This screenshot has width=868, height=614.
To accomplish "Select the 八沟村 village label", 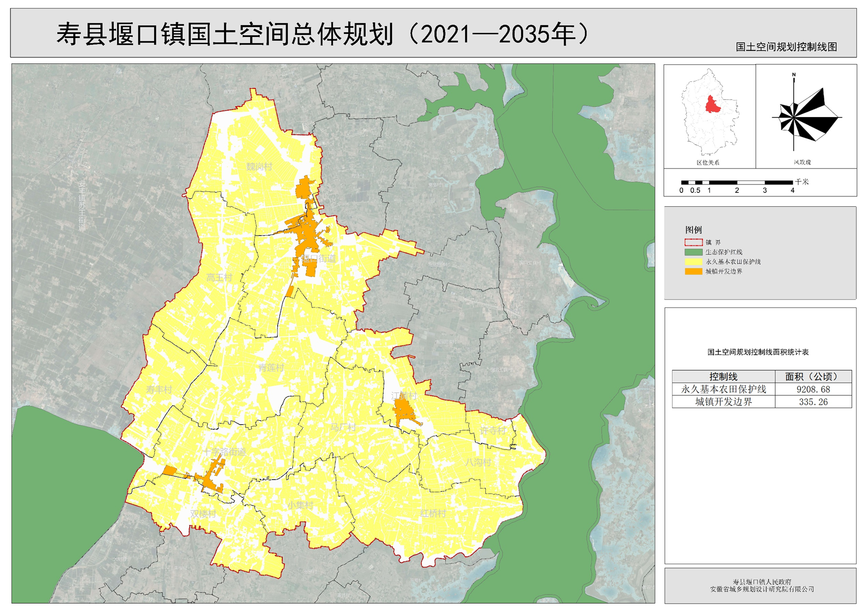I will point(478,462).
